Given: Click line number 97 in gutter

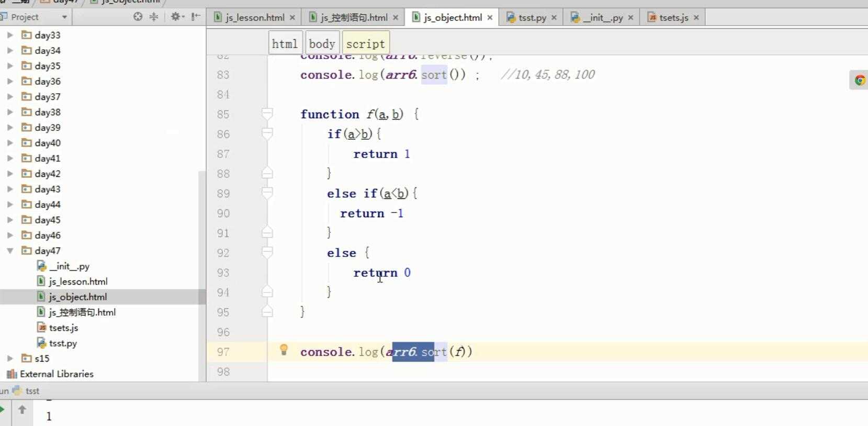Looking at the screenshot, I should (x=223, y=352).
